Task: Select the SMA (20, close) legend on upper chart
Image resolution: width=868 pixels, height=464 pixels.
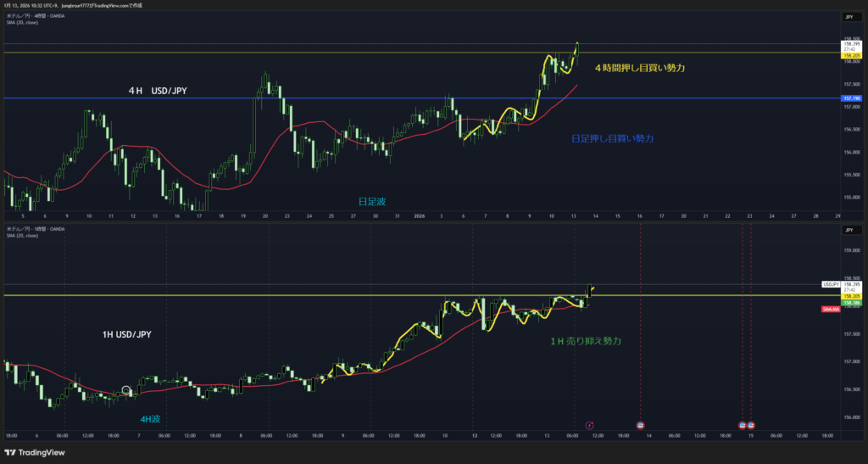Action: pyautogui.click(x=23, y=22)
